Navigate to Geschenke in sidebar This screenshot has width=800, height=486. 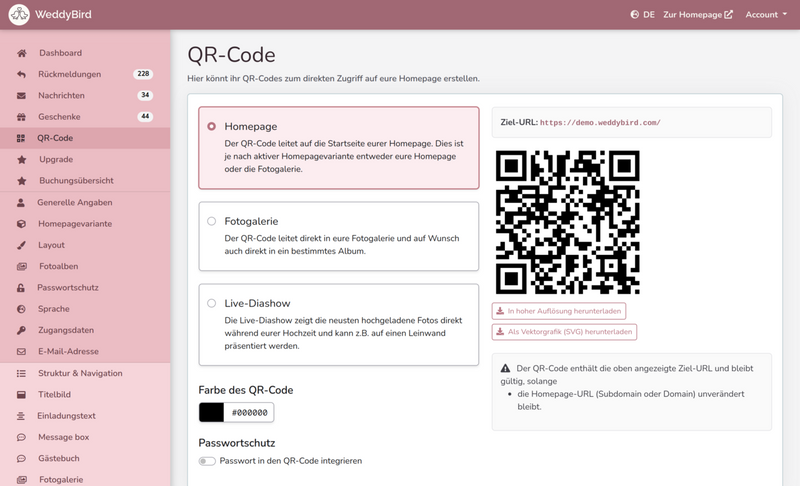pos(85,117)
